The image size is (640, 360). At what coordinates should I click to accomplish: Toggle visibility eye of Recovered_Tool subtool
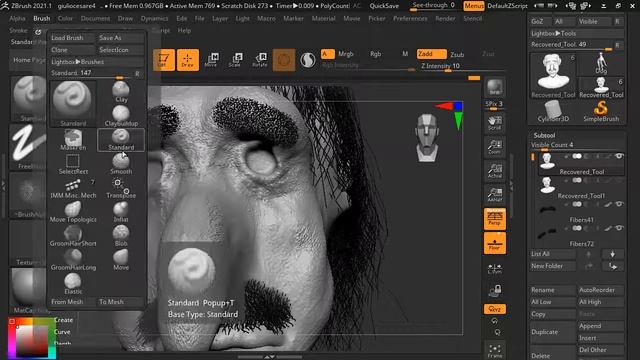coord(619,156)
